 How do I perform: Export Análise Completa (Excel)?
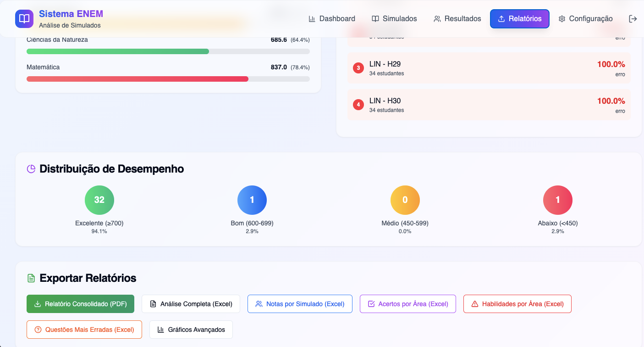191,304
